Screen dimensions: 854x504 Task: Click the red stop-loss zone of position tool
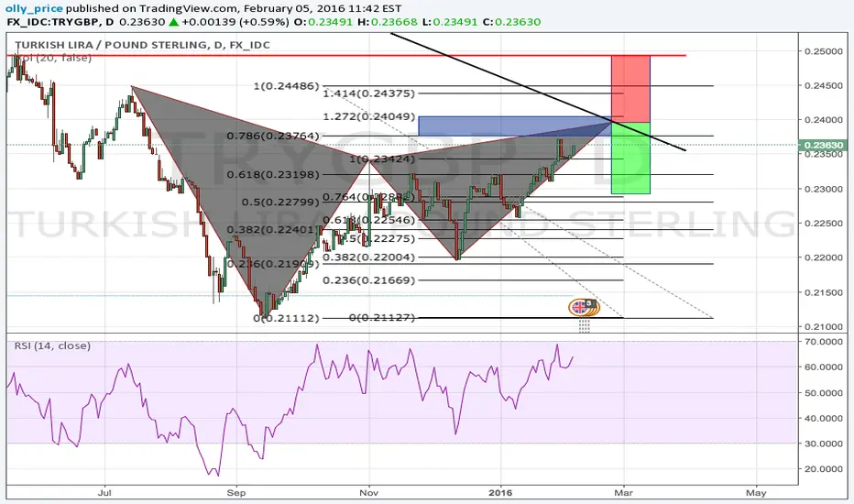[x=630, y=89]
